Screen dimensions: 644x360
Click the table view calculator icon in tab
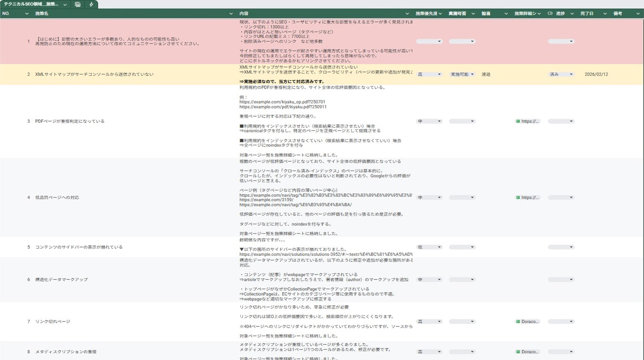click(x=78, y=4)
